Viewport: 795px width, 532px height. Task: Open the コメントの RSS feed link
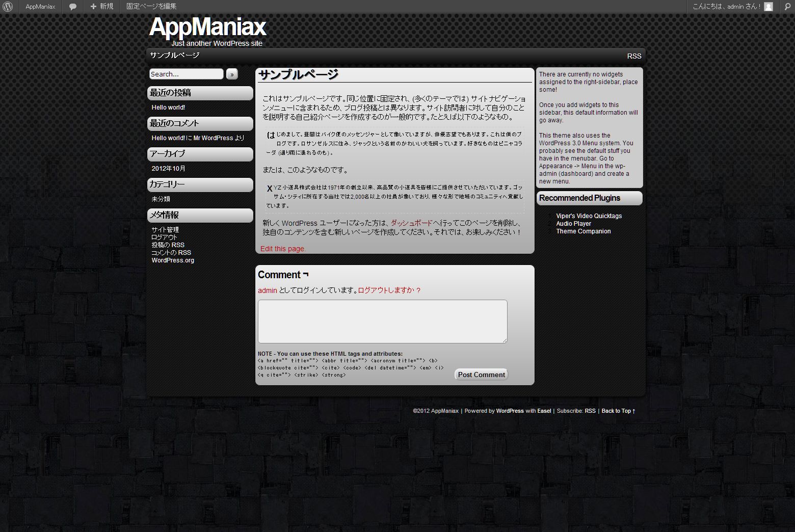pos(171,253)
